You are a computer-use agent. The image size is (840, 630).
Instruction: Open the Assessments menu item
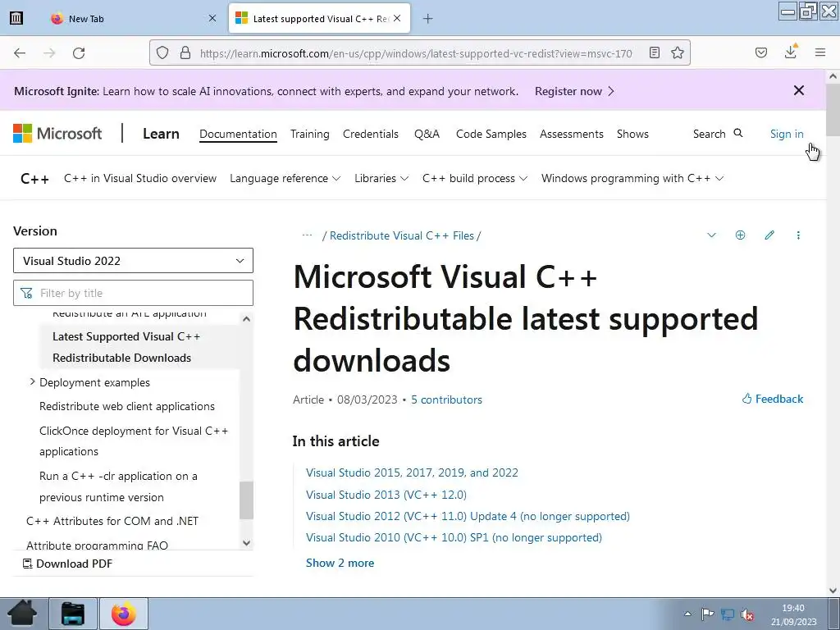[572, 134]
